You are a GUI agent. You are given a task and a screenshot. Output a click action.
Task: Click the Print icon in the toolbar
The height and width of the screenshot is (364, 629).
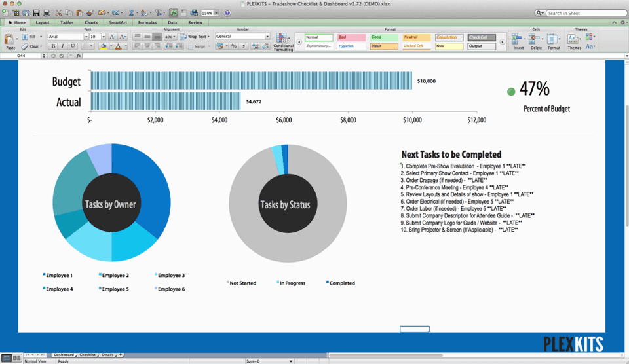click(x=47, y=13)
